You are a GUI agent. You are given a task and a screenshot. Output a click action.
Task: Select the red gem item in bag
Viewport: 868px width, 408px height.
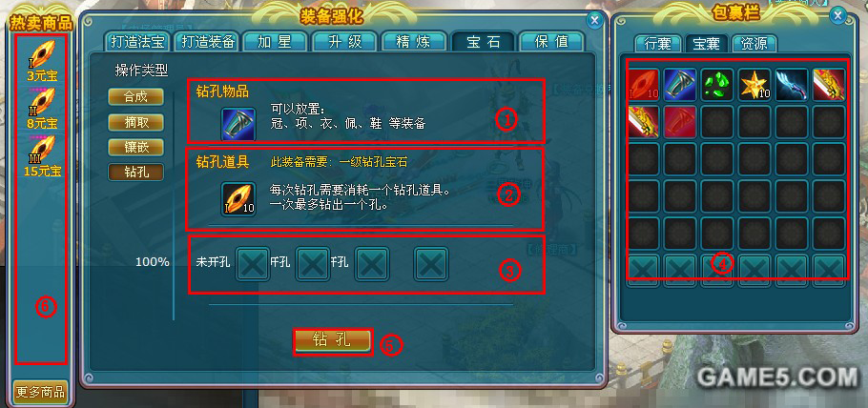(643, 84)
